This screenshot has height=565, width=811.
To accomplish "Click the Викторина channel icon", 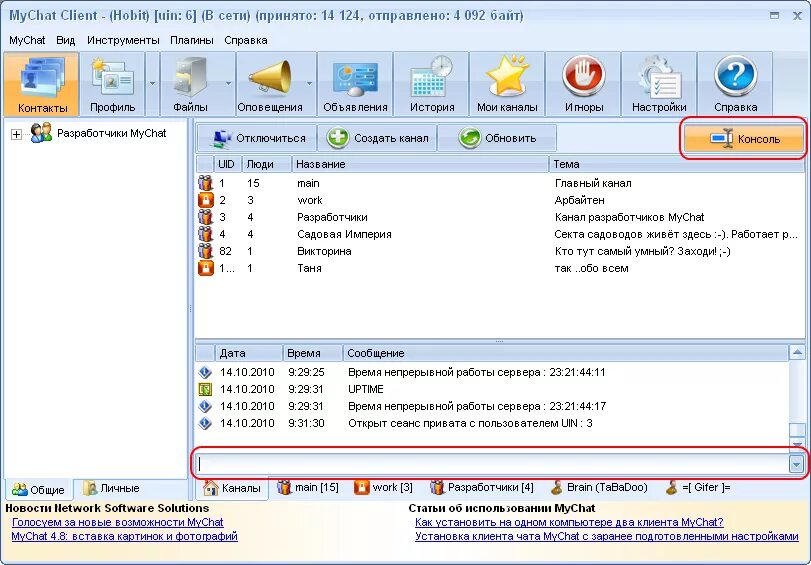I will [x=205, y=251].
